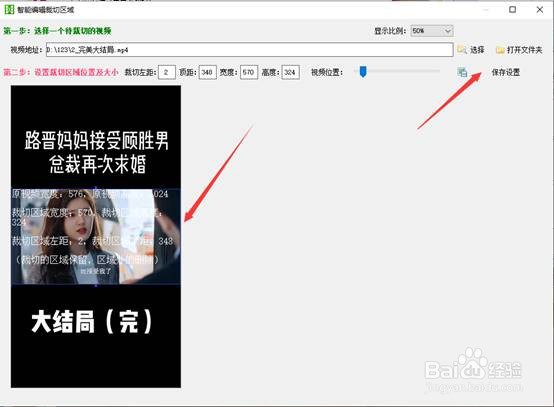The image size is (554, 407).
Task: Click the 选择 magnifier folder icon
Action: tap(462, 50)
